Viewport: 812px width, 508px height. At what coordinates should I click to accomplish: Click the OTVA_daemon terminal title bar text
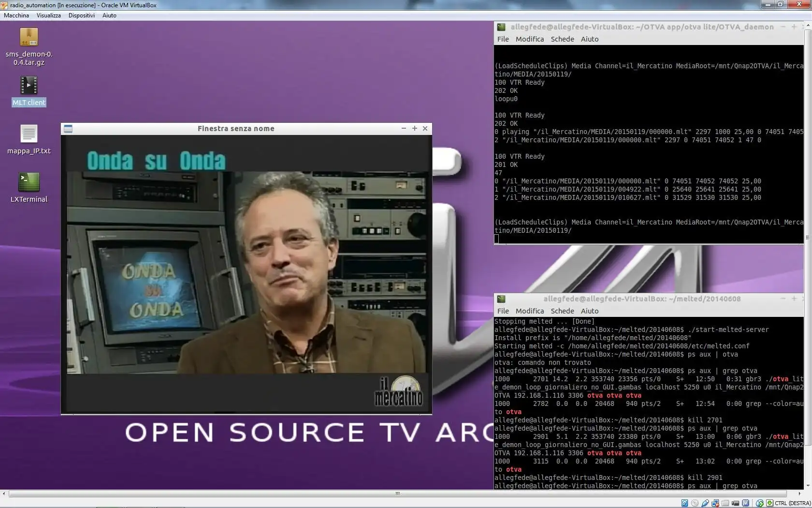642,27
